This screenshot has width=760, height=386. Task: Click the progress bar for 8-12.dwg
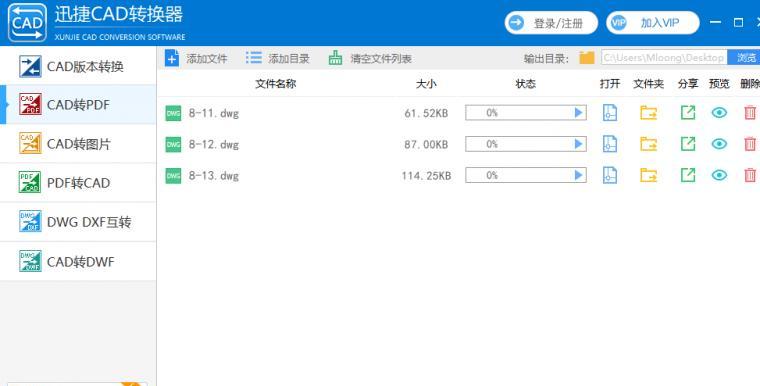click(526, 144)
